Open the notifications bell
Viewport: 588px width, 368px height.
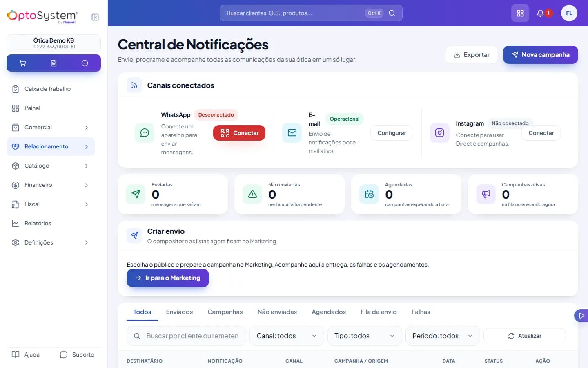[x=540, y=13]
